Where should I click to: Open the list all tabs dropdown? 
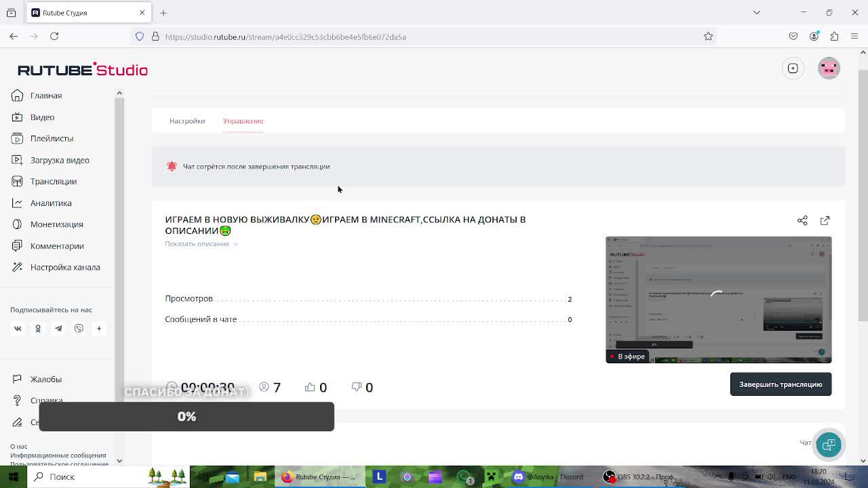click(x=757, y=12)
